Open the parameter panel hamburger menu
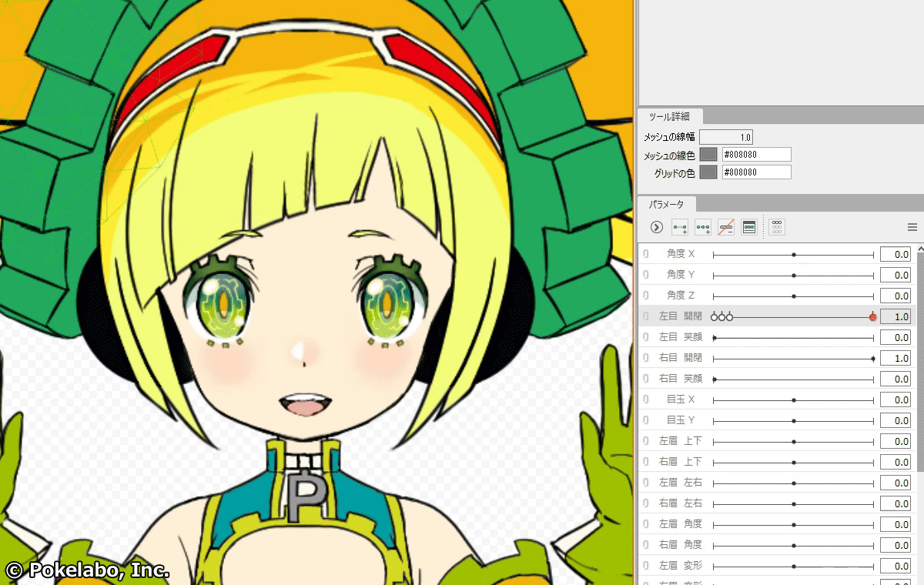The height and width of the screenshot is (585, 924). click(912, 227)
